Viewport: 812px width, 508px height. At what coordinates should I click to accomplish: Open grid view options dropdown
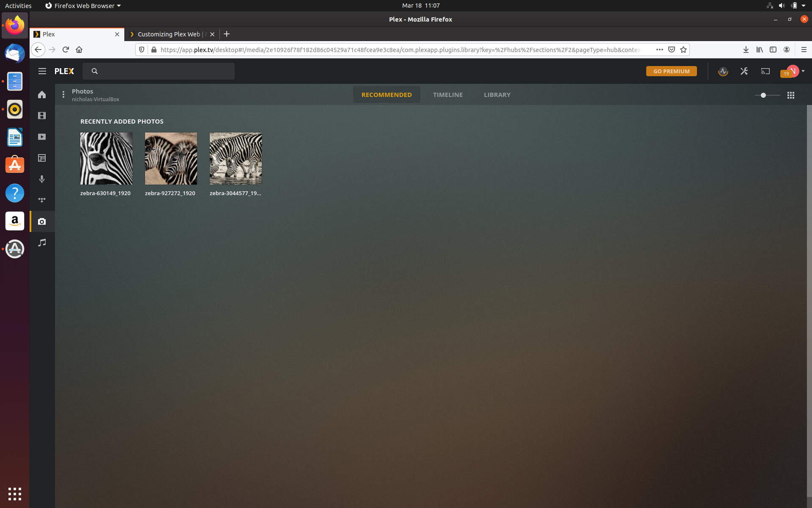(790, 95)
